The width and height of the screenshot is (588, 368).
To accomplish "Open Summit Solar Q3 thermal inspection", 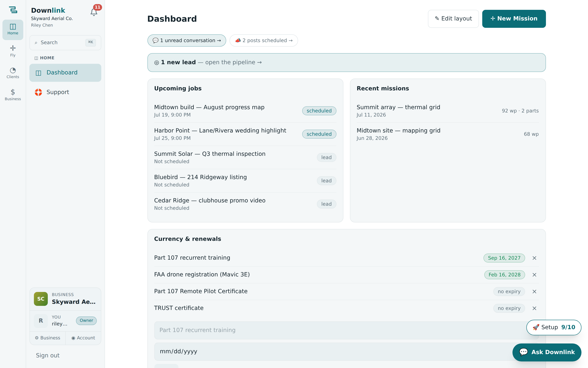I will (245, 157).
